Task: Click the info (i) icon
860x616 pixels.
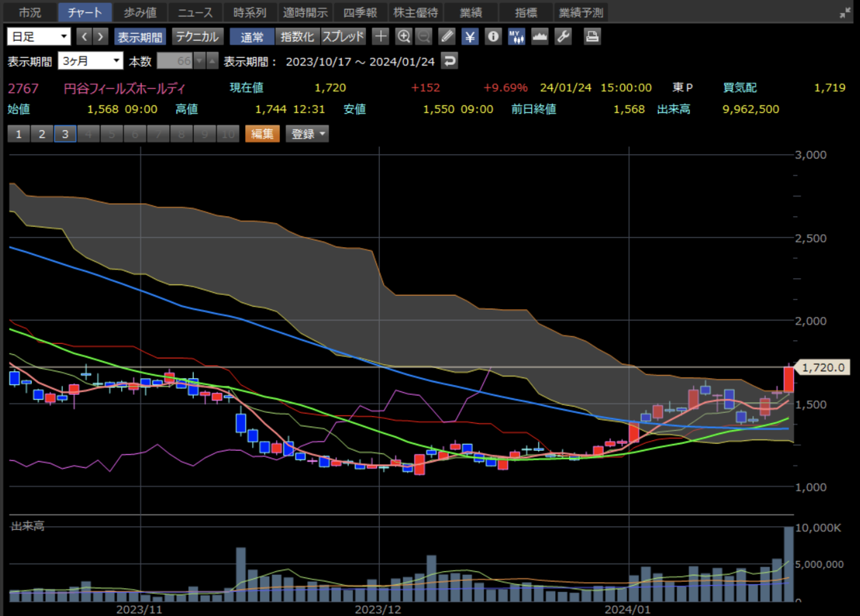Action: click(x=493, y=37)
